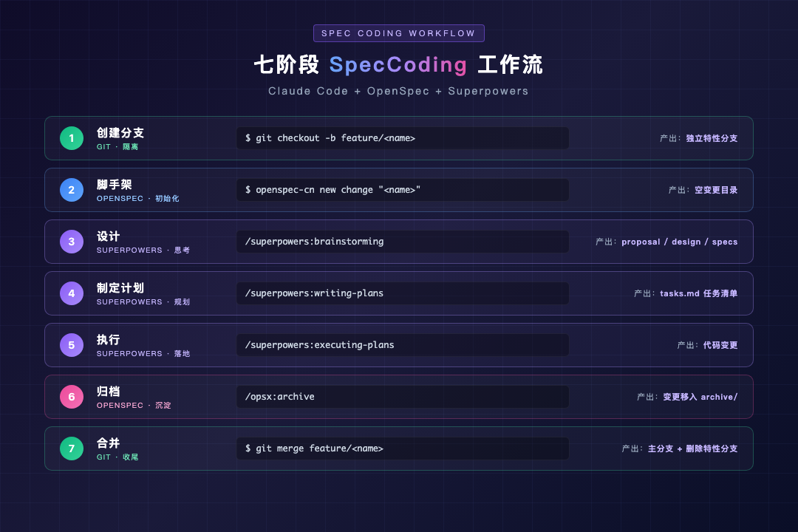
Task: Click the output text 'tasks.md 任务清单'
Action: pyautogui.click(x=699, y=293)
